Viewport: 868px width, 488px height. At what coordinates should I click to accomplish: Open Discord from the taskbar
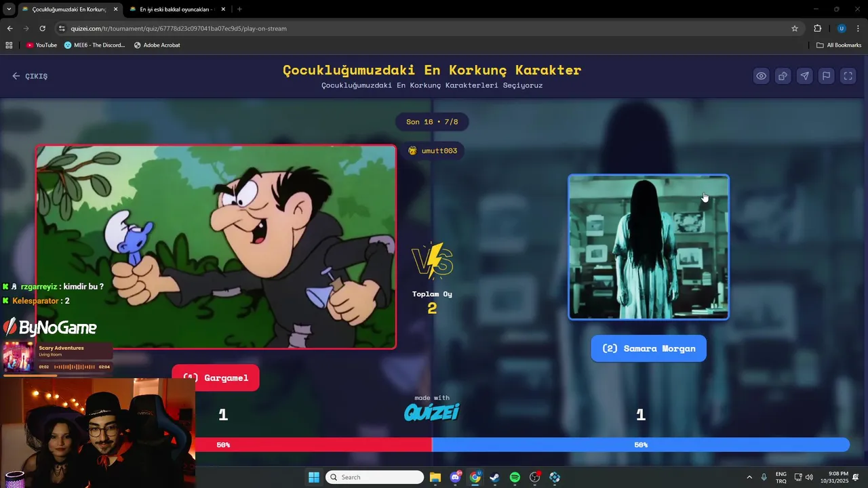[x=455, y=477]
